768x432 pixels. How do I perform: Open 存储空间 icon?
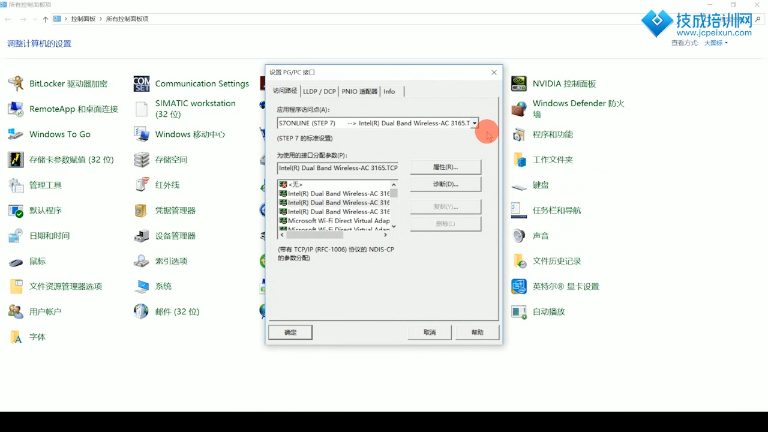[x=142, y=160]
